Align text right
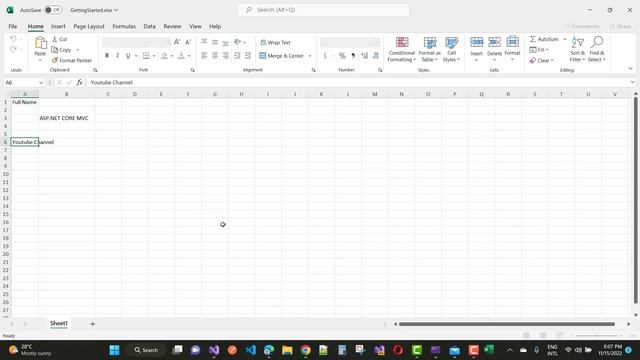The width and height of the screenshot is (640, 360). click(225, 56)
